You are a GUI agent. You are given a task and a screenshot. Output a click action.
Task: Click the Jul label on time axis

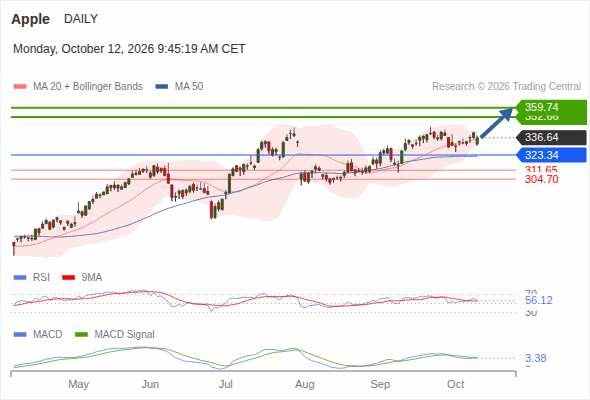[x=226, y=385]
